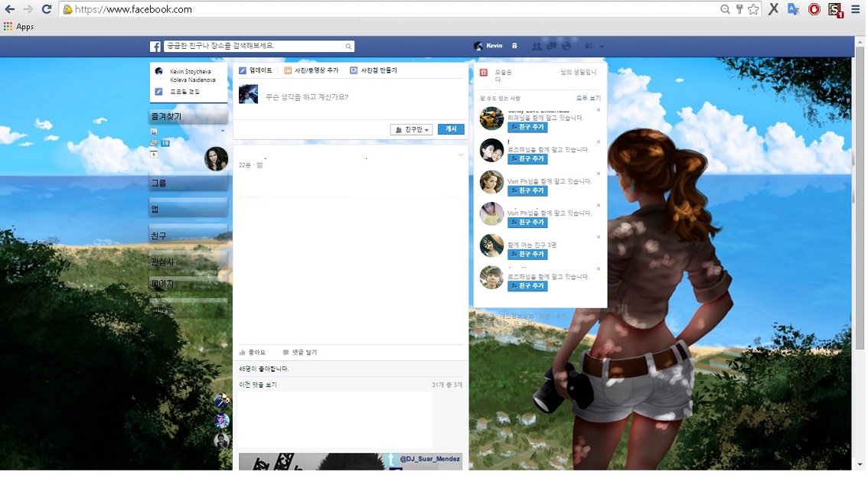Click the news feed icon under 즐겨찾기
Screen dimensions: 868x488
pos(154,132)
